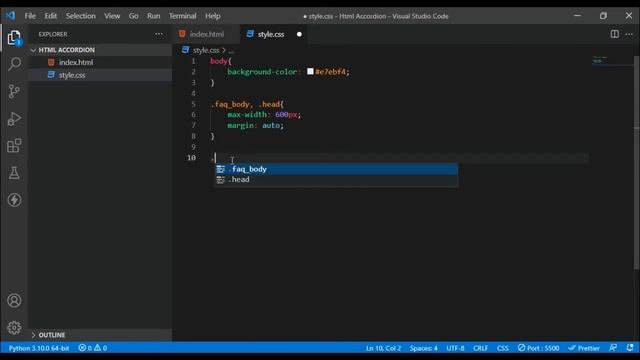Click the editor minimap
The height and width of the screenshot is (360, 640).
[611, 61]
